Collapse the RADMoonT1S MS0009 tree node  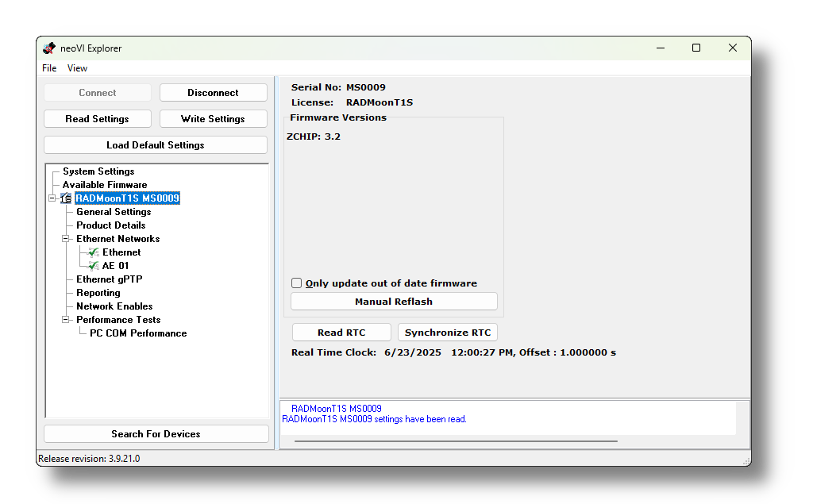pyautogui.click(x=52, y=198)
